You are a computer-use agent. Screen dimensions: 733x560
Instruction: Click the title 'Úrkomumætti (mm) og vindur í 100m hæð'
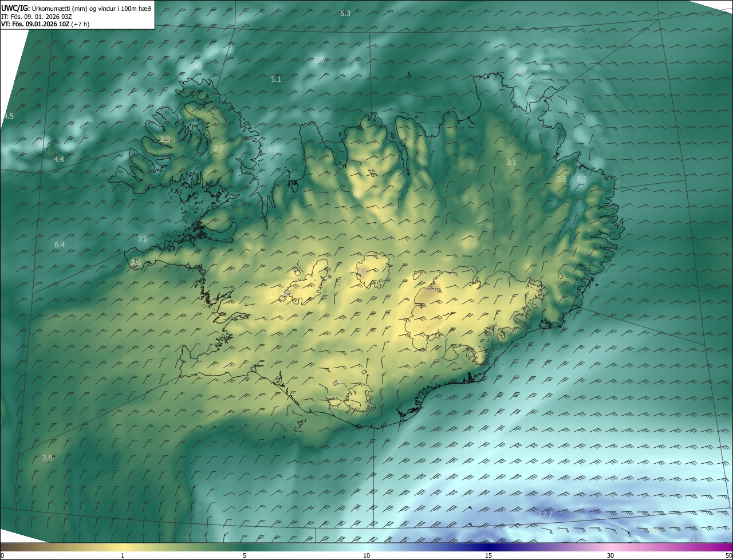pos(92,8)
